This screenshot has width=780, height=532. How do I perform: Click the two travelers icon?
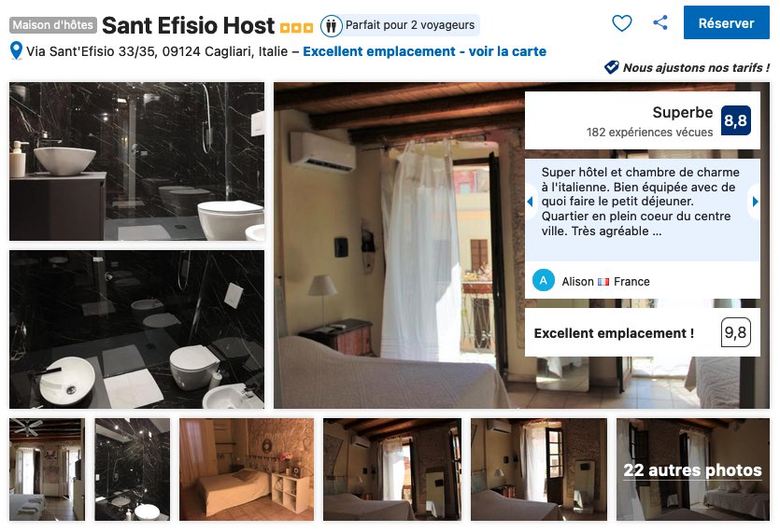[x=331, y=25]
